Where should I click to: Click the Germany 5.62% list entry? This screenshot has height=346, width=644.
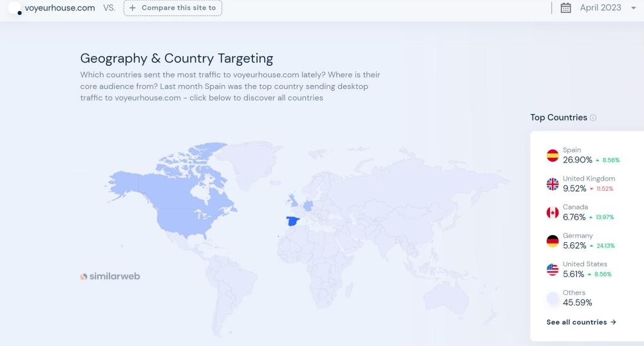[x=574, y=245]
